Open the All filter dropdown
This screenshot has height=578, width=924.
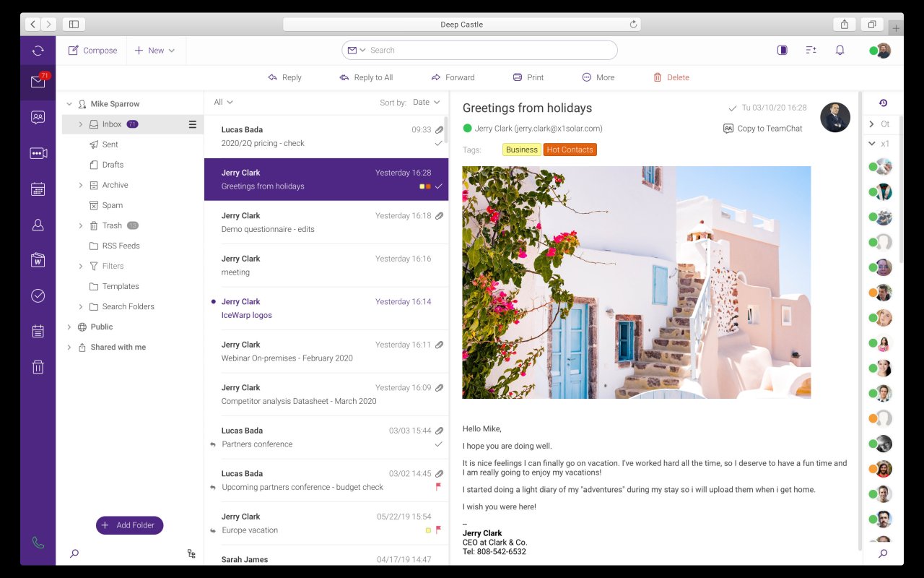pyautogui.click(x=223, y=102)
